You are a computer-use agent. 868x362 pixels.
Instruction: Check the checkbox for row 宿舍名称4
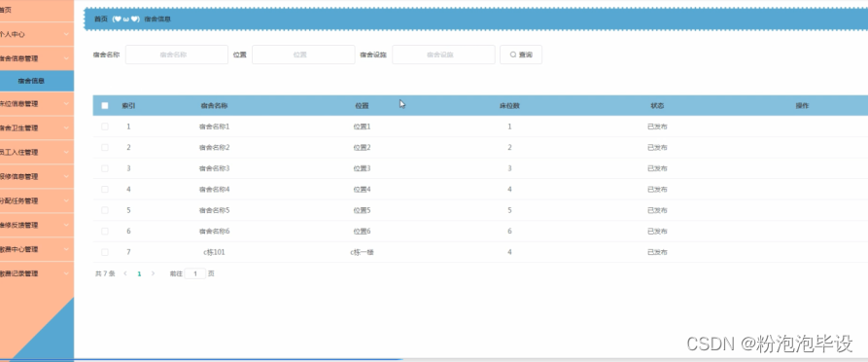105,190
